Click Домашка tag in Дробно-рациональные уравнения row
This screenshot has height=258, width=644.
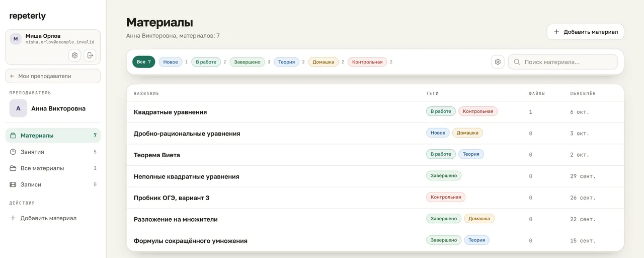467,133
